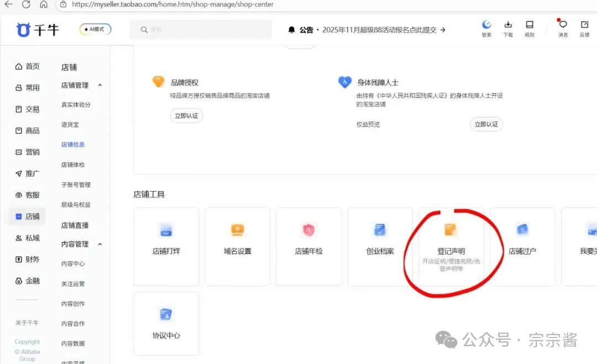Open 消息 notifications icon in header
Viewport: 597px width, 364px height.
[x=563, y=25]
